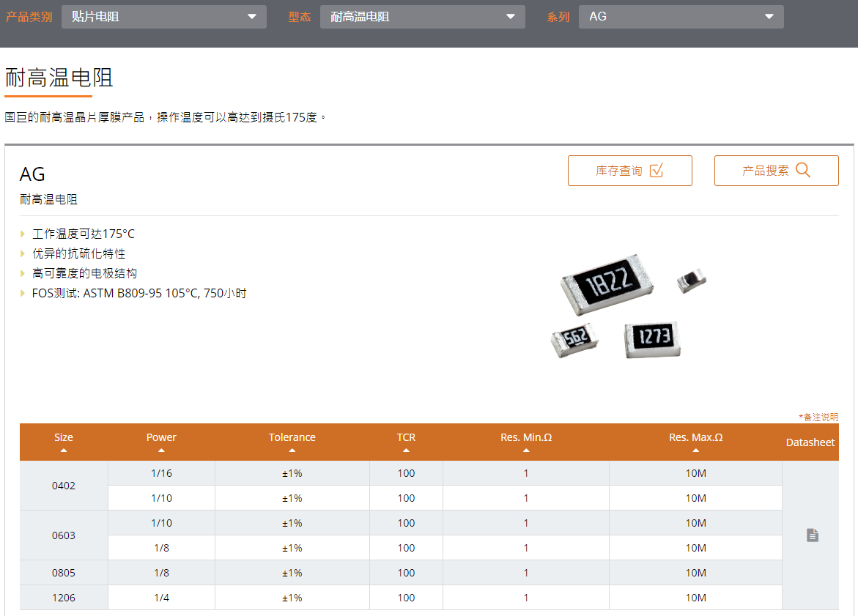Viewport: 858px width, 616px height.
Task: Expand the 型态 dropdown showing 耐高温电阻
Action: 422,17
